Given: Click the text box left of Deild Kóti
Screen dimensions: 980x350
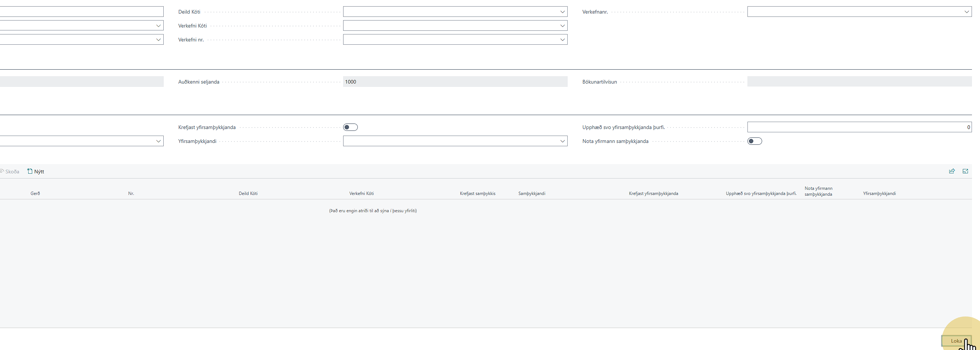Looking at the screenshot, I should pyautogui.click(x=81, y=12).
